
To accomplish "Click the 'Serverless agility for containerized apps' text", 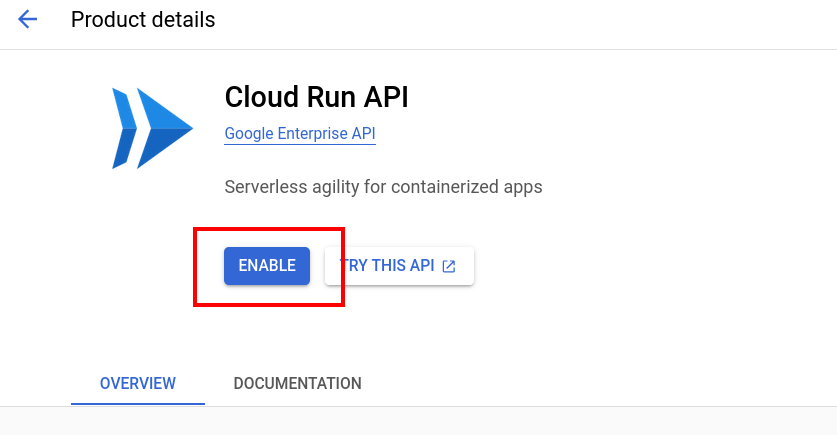I will point(383,187).
